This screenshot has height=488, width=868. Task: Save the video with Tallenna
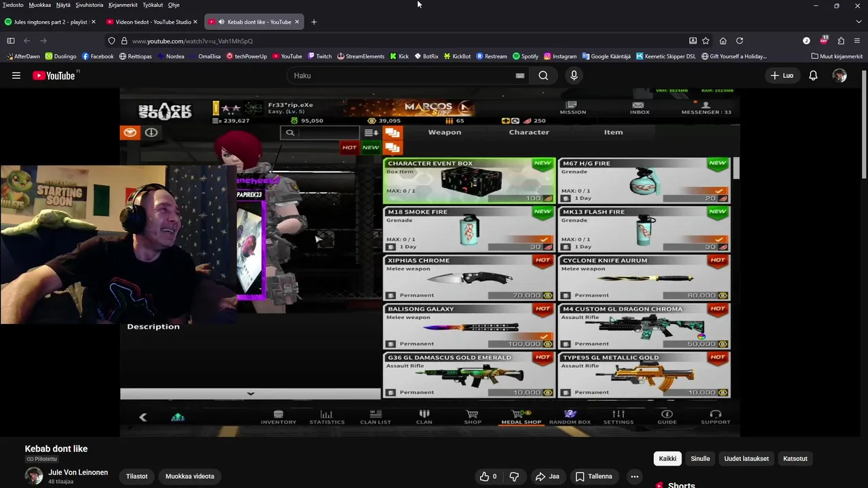pos(594,476)
